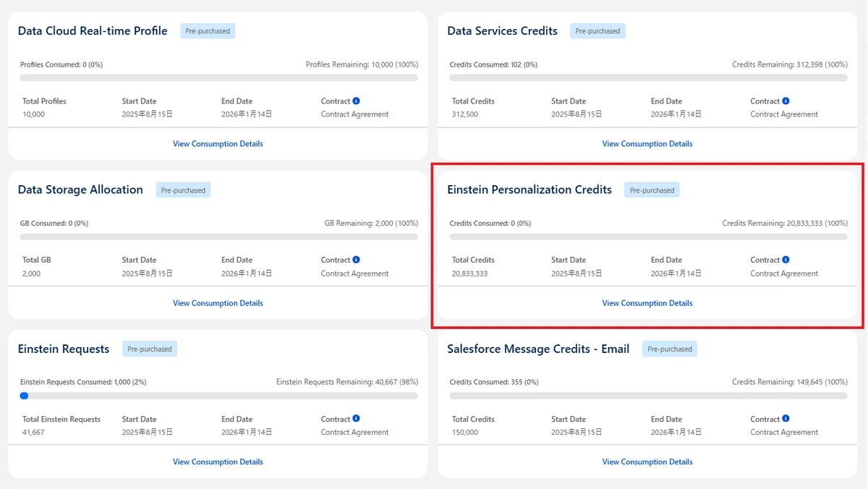Click 'Credits Remaining: 149,645 (100%)' text
868x489 pixels.
click(790, 382)
